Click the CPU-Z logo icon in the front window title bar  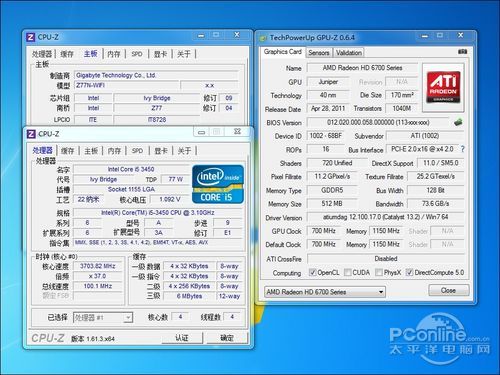(31, 134)
